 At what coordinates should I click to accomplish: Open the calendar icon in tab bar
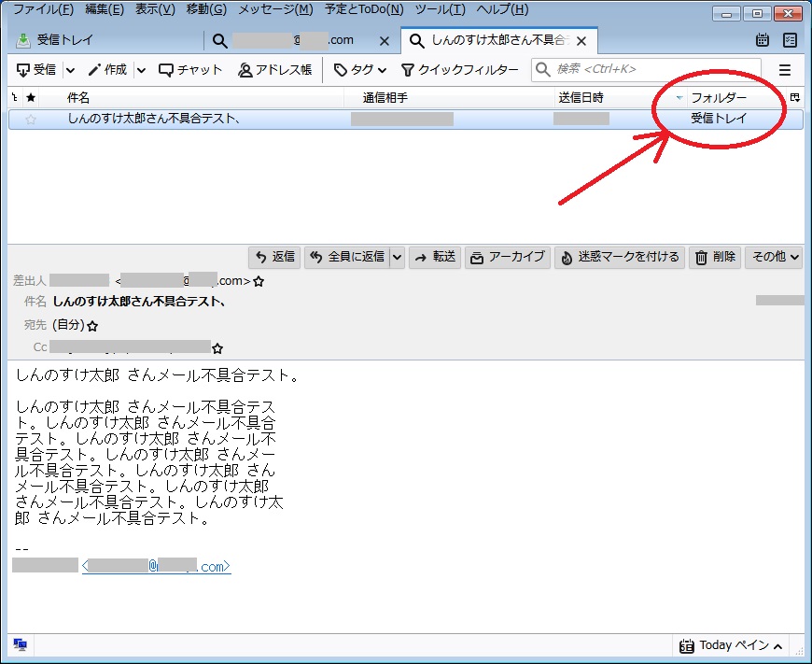(x=763, y=40)
